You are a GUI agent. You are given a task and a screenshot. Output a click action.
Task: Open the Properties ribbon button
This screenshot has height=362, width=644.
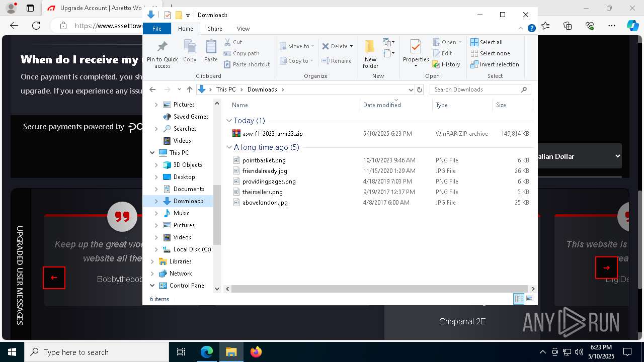tap(416, 53)
